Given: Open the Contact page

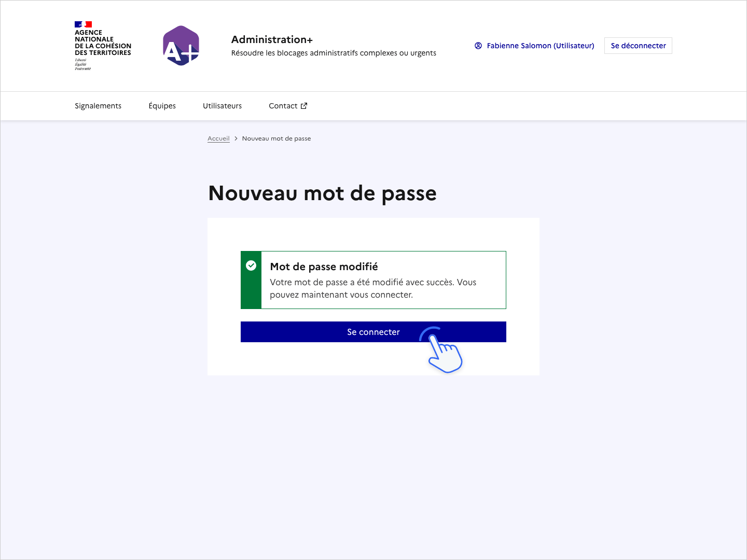Looking at the screenshot, I should tap(283, 106).
